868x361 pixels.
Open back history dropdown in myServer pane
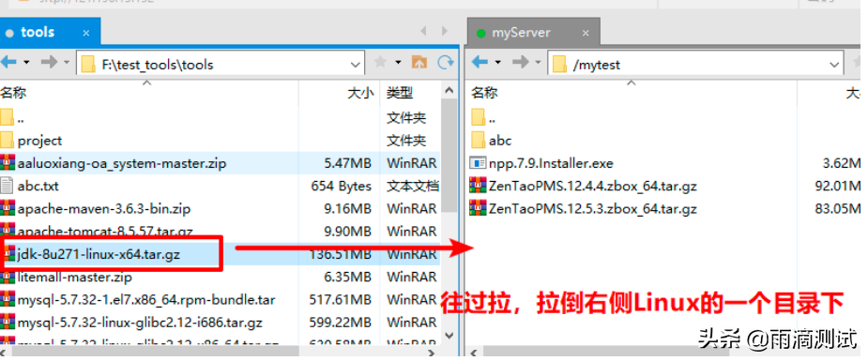click(497, 63)
